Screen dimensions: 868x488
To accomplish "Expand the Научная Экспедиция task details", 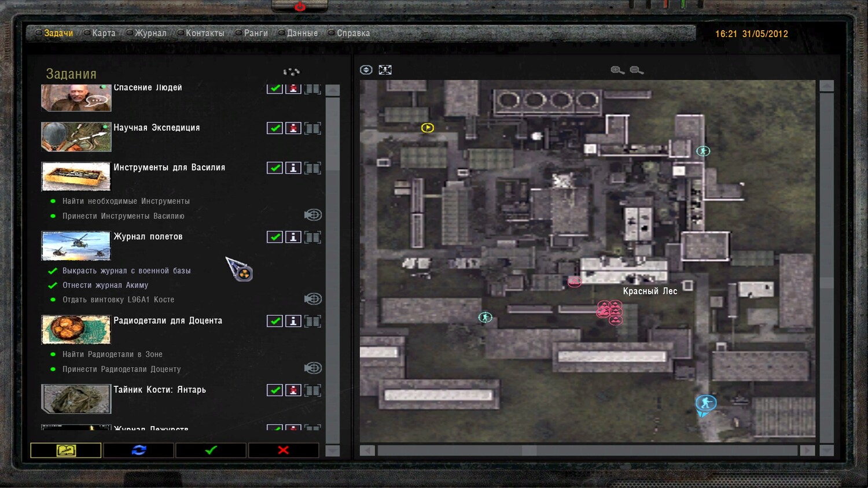I will pyautogui.click(x=313, y=128).
